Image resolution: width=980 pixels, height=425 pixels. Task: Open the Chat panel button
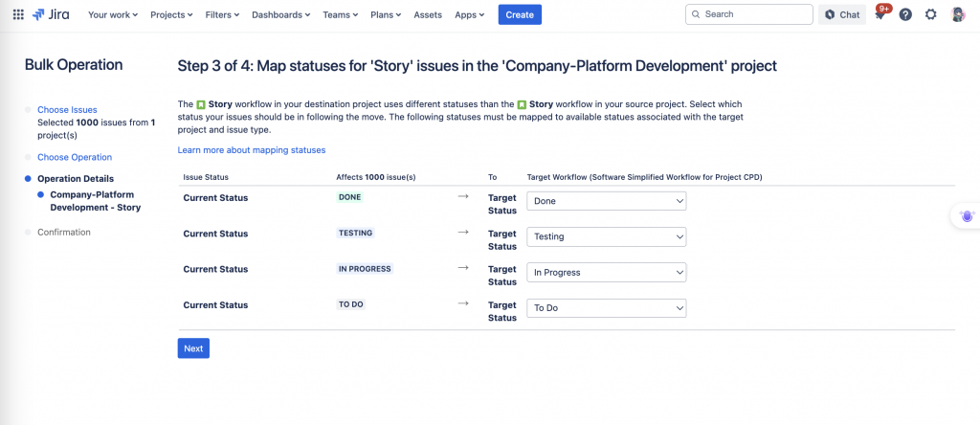[842, 14]
